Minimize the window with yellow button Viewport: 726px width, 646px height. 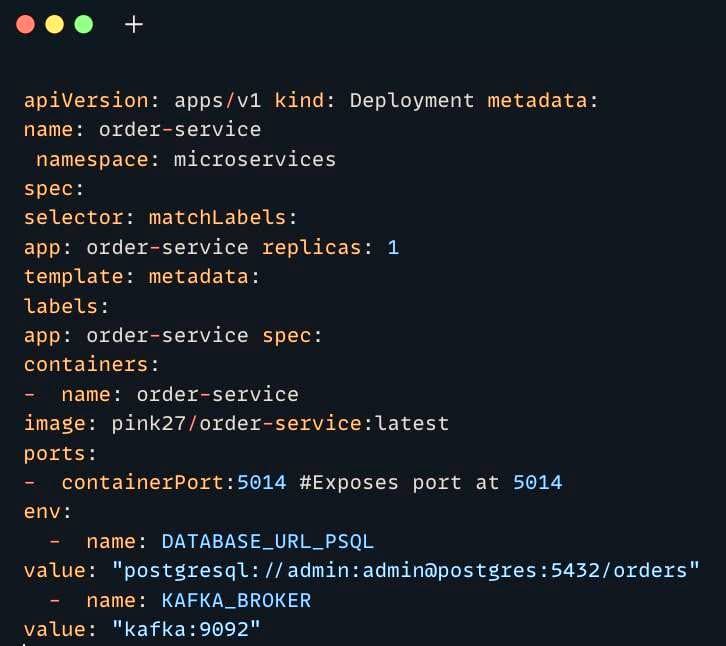(54, 24)
